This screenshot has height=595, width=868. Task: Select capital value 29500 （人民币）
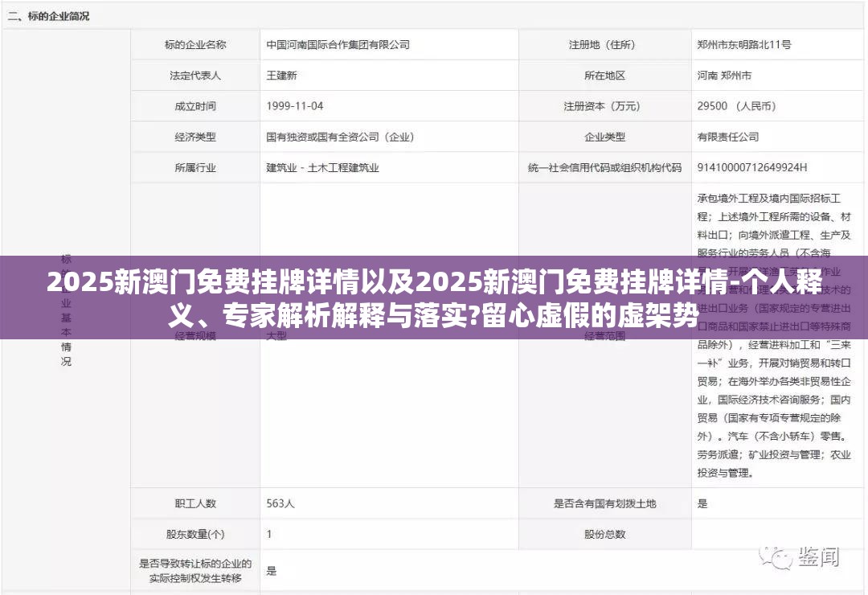(739, 106)
